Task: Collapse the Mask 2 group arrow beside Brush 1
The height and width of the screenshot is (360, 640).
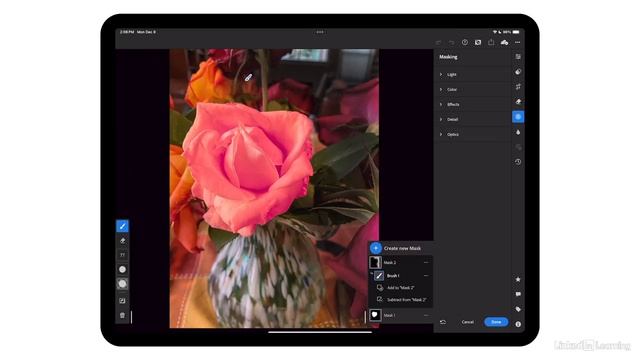Action: tap(371, 273)
